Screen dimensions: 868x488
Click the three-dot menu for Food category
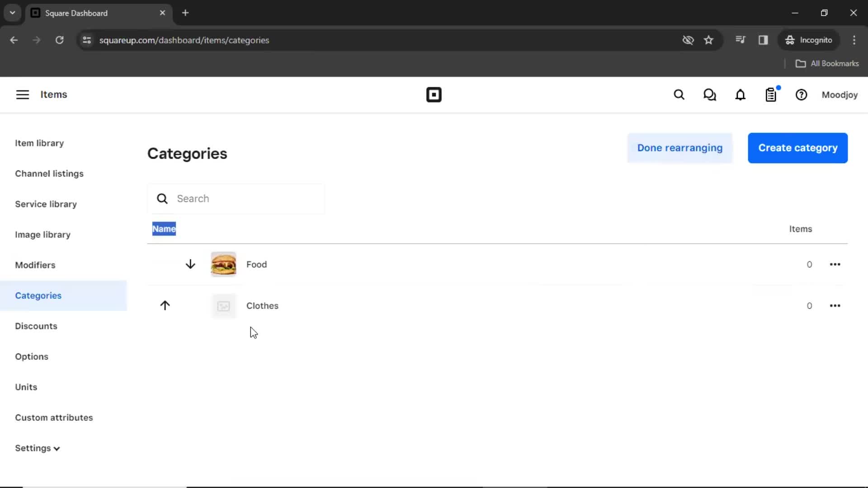pos(835,264)
